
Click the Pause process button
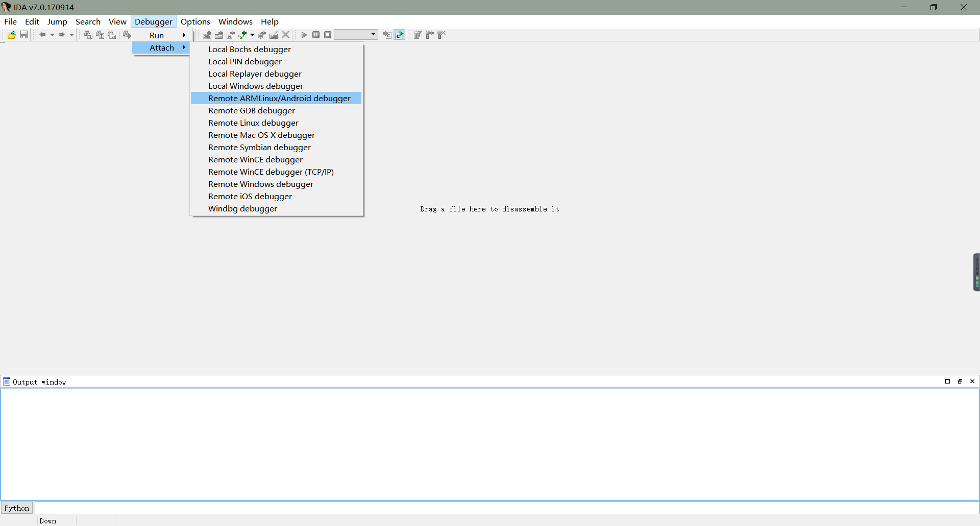click(316, 35)
